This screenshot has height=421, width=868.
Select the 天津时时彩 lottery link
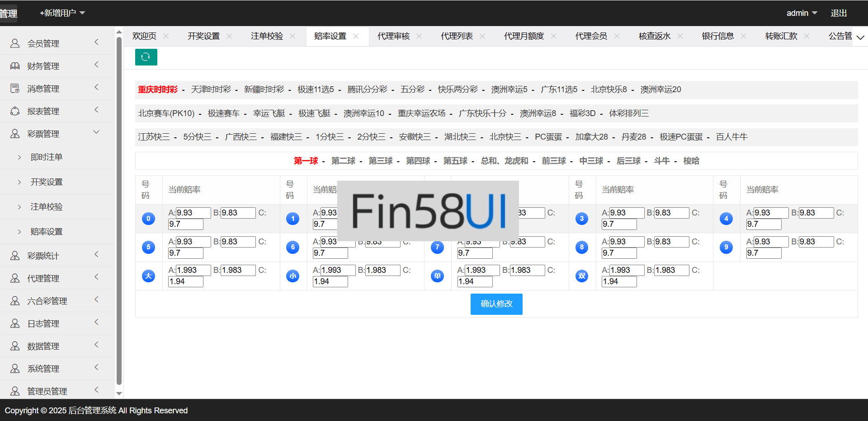point(211,89)
